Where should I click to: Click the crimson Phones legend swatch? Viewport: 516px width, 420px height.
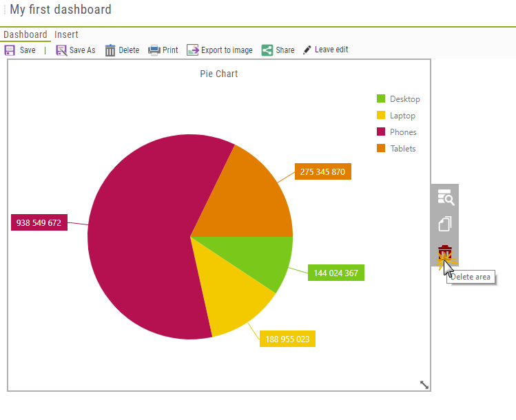click(381, 132)
